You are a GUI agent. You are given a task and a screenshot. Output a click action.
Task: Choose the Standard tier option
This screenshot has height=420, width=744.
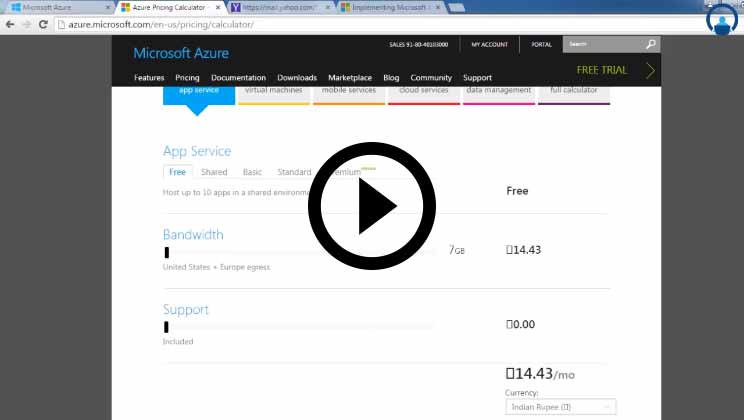294,172
